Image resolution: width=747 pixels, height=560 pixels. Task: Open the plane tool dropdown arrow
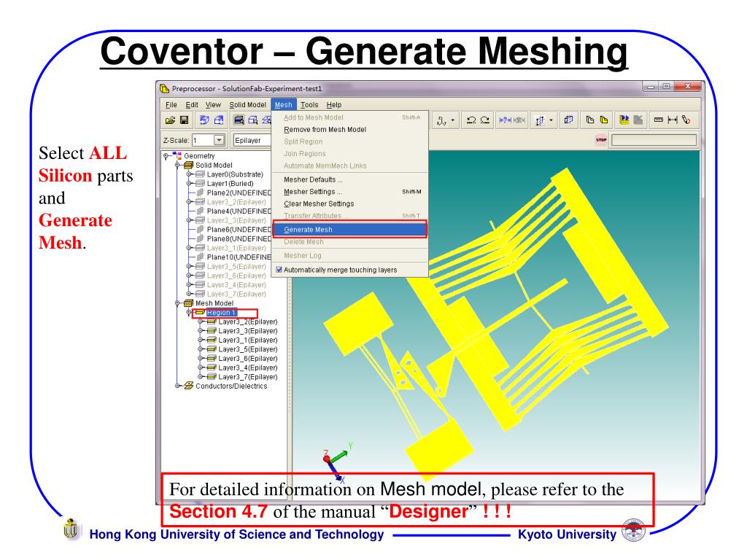pyautogui.click(x=551, y=120)
